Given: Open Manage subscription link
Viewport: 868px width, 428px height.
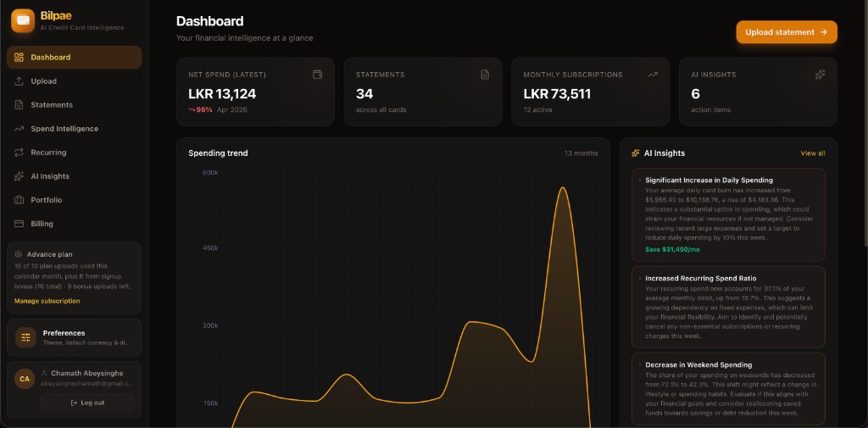Looking at the screenshot, I should point(47,301).
